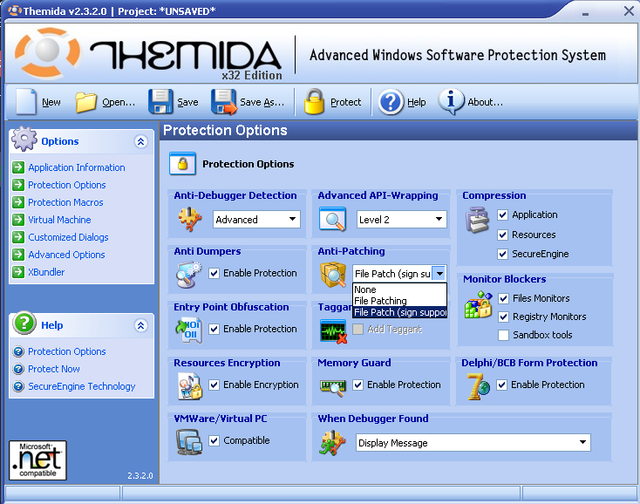Image resolution: width=640 pixels, height=504 pixels.
Task: Click the Compression press icon
Action: click(x=477, y=220)
